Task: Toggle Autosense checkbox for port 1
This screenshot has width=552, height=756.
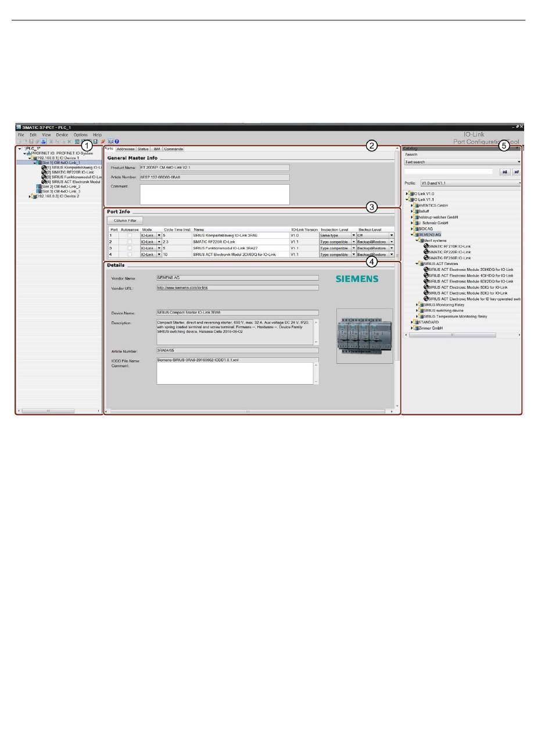Action: point(130,235)
